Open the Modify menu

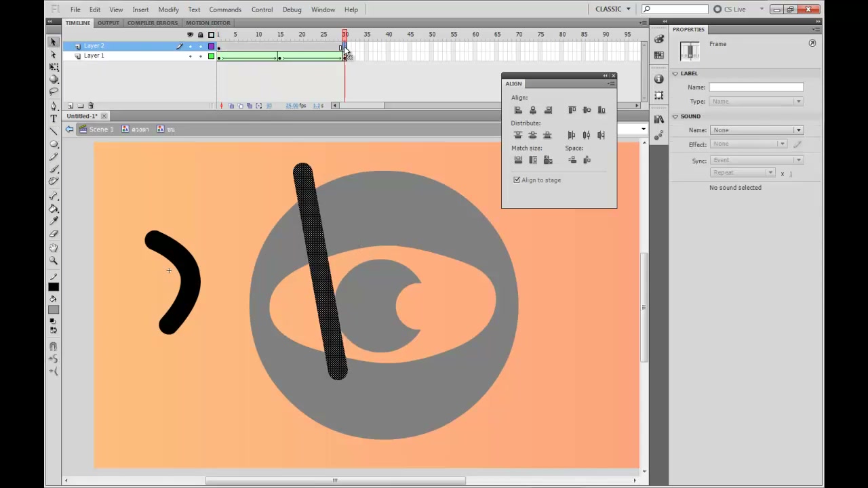(x=168, y=9)
